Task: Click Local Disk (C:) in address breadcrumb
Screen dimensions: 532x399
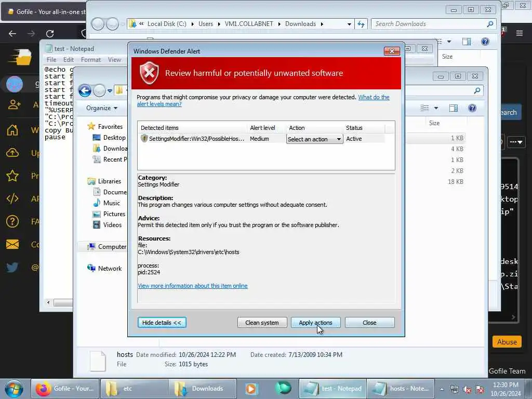Action: 167,24
